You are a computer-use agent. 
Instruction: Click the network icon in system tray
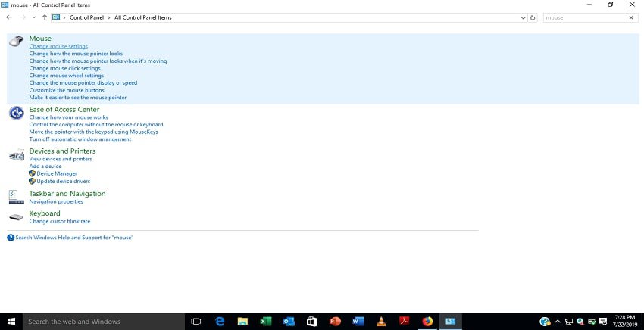click(x=569, y=322)
